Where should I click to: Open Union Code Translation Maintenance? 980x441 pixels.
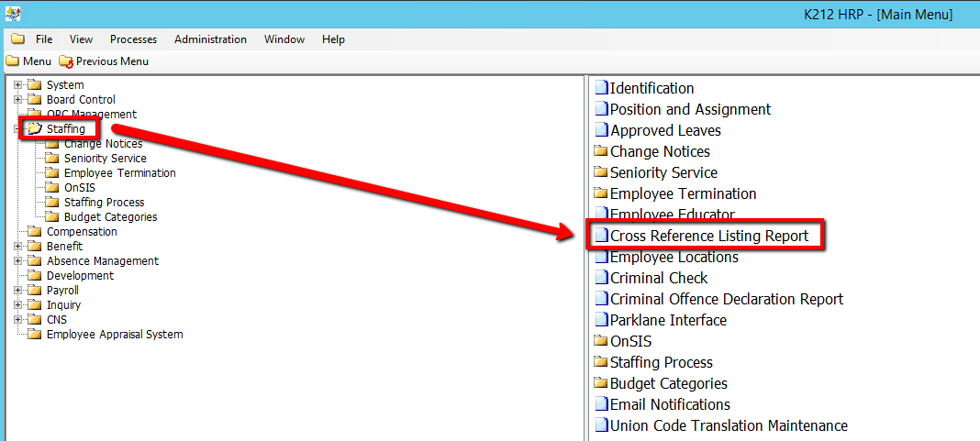(x=729, y=425)
